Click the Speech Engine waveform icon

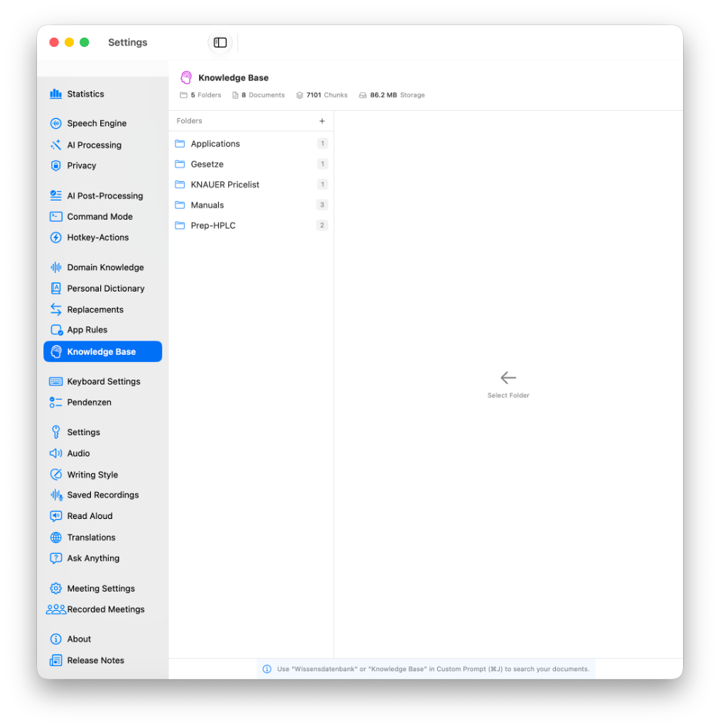55,124
